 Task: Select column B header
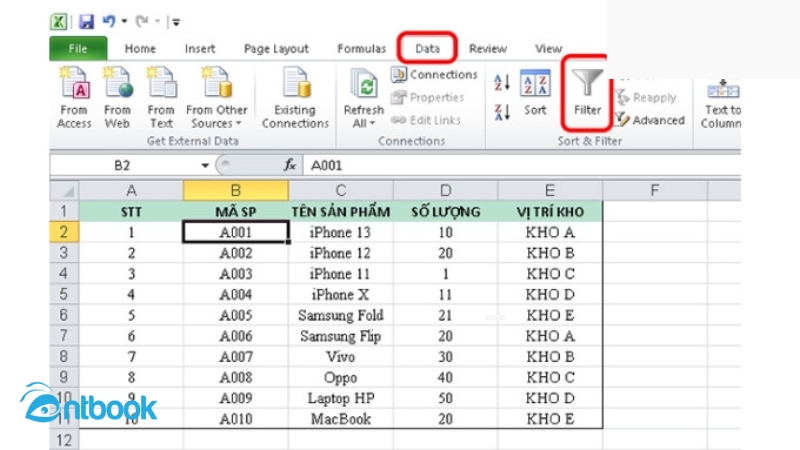236,191
